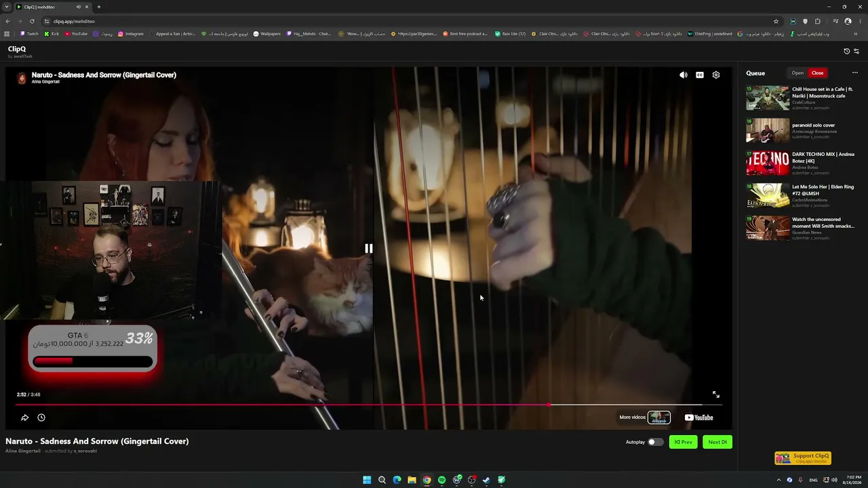Viewport: 868px width, 488px height.
Task: Open the video player settings gear
Action: point(716,75)
